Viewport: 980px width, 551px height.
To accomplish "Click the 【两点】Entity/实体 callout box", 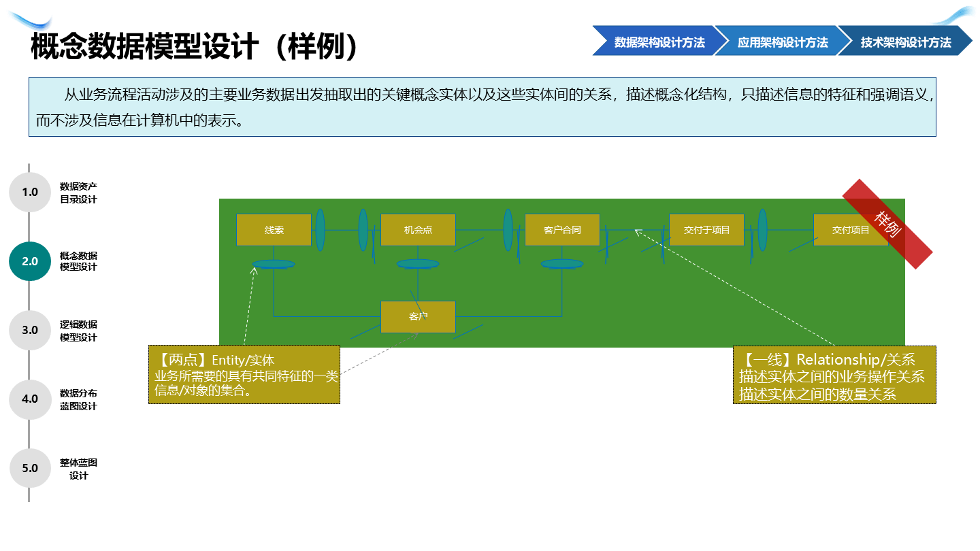I will pyautogui.click(x=244, y=375).
